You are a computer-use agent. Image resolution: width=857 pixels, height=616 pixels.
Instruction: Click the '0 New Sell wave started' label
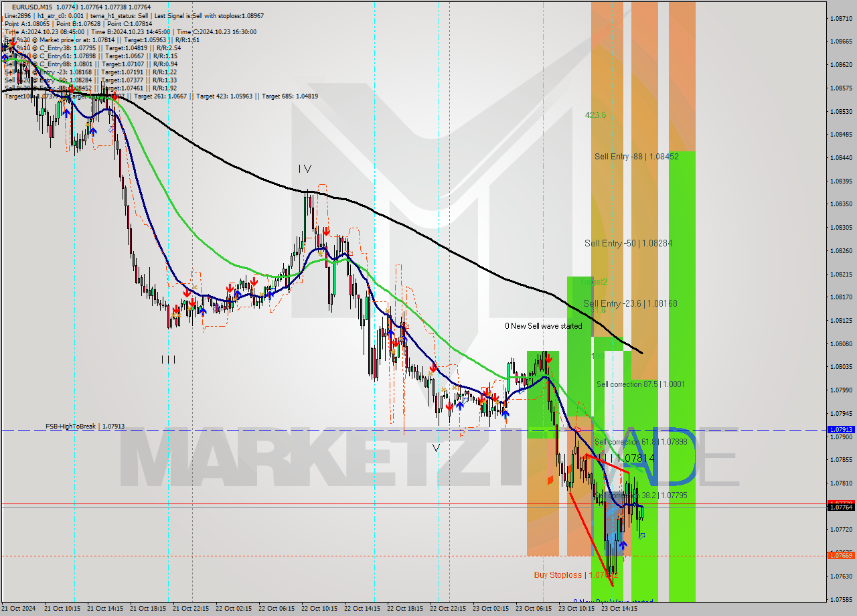coord(544,326)
